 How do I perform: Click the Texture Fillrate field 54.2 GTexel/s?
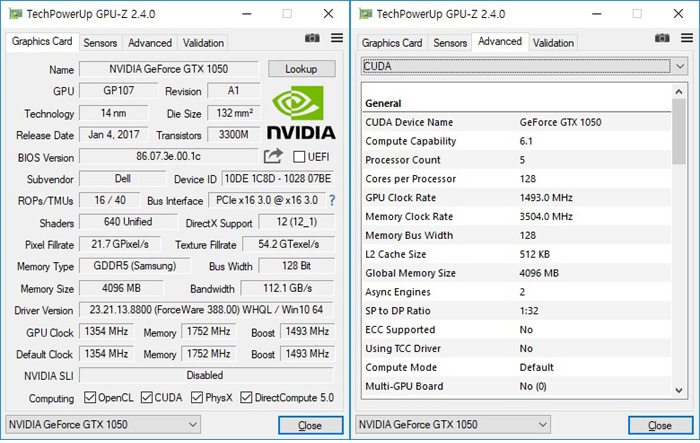click(288, 244)
